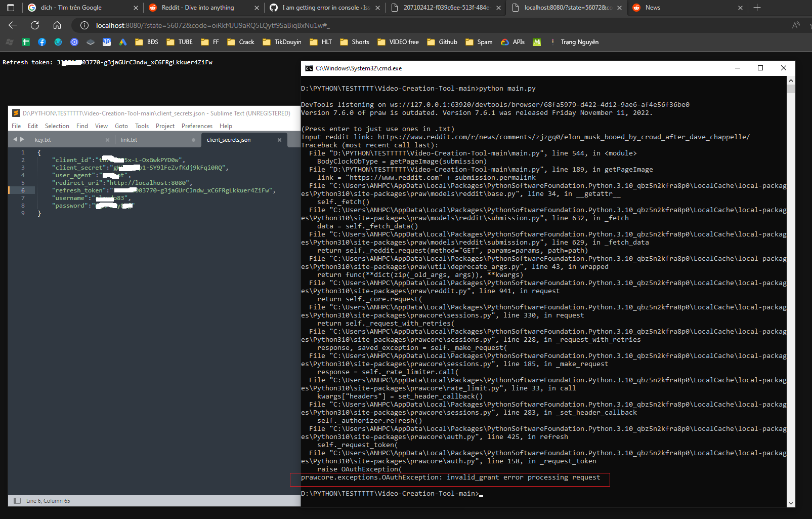812x519 pixels.
Task: Click Sublime Text next-tab arrow
Action: coord(22,139)
